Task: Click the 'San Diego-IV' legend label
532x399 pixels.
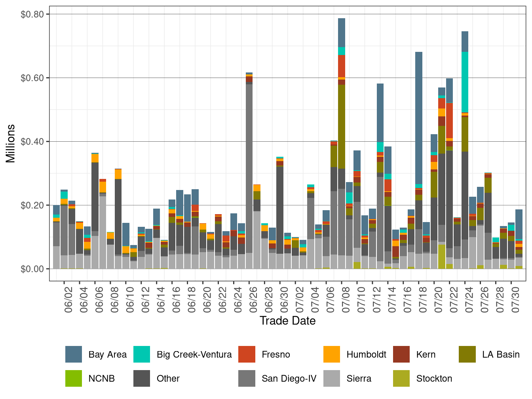Action: [289, 379]
